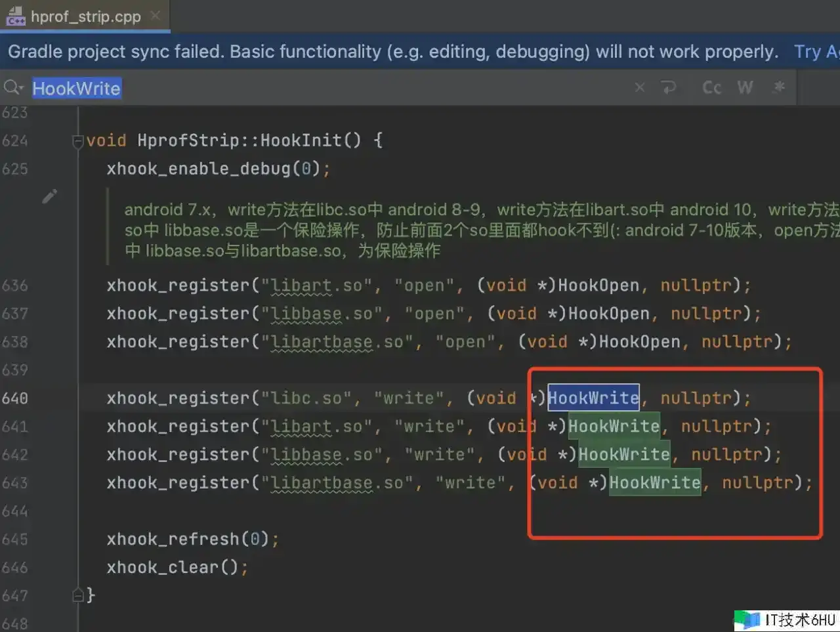Close the hprof_strip.cpp tab
This screenshot has width=840, height=632.
coord(156,16)
